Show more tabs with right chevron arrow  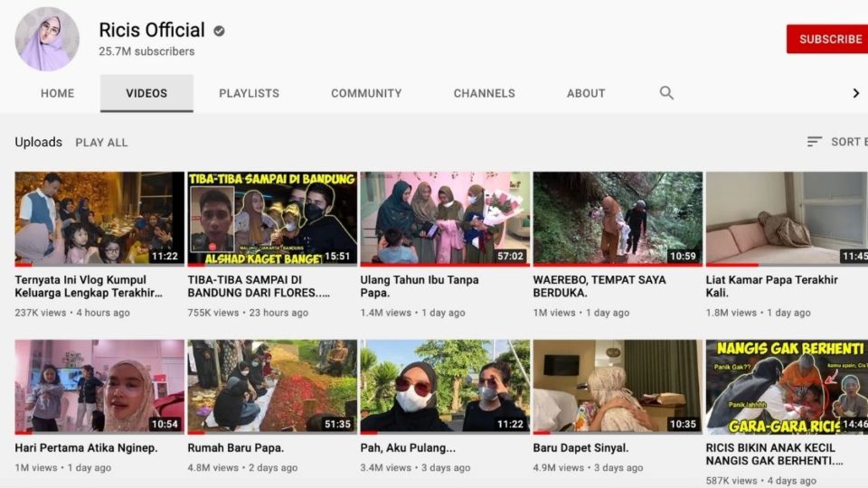[x=856, y=93]
